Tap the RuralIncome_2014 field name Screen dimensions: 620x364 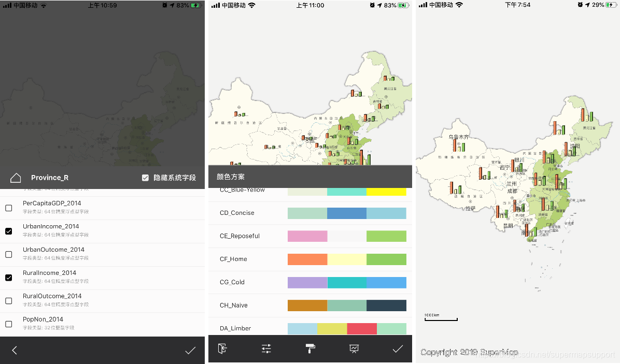pyautogui.click(x=49, y=273)
